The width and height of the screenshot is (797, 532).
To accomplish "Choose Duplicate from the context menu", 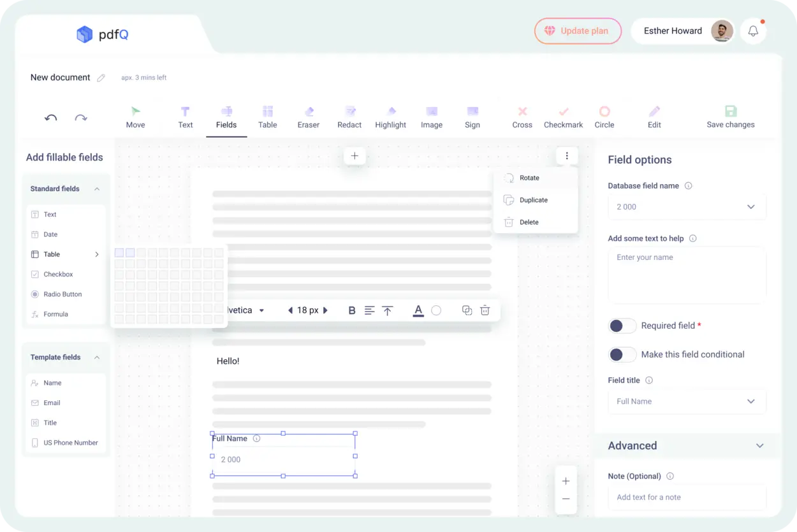I will [x=533, y=199].
